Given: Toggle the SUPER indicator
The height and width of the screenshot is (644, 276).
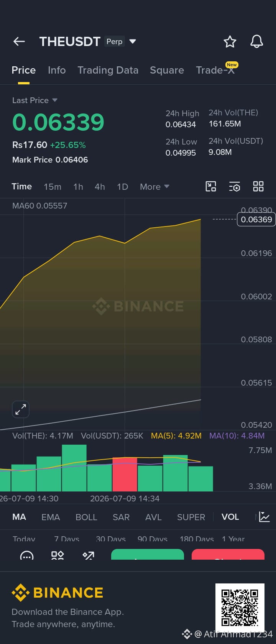Looking at the screenshot, I should tap(191, 517).
